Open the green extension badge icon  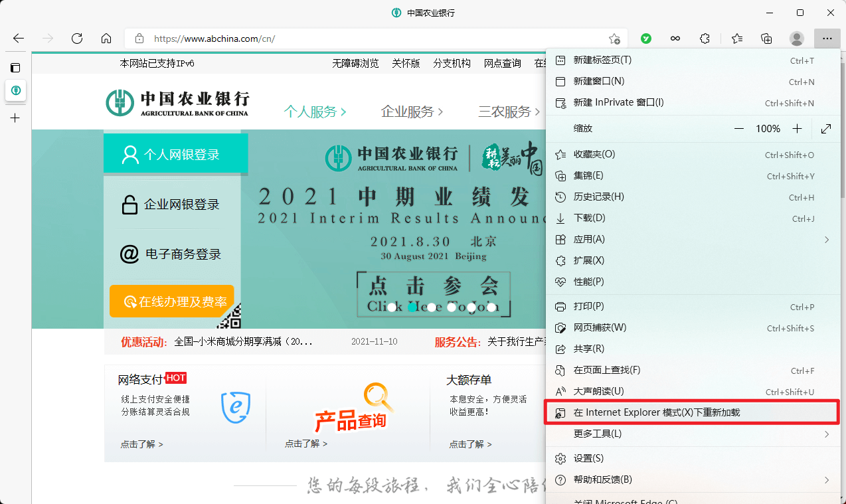click(x=645, y=39)
